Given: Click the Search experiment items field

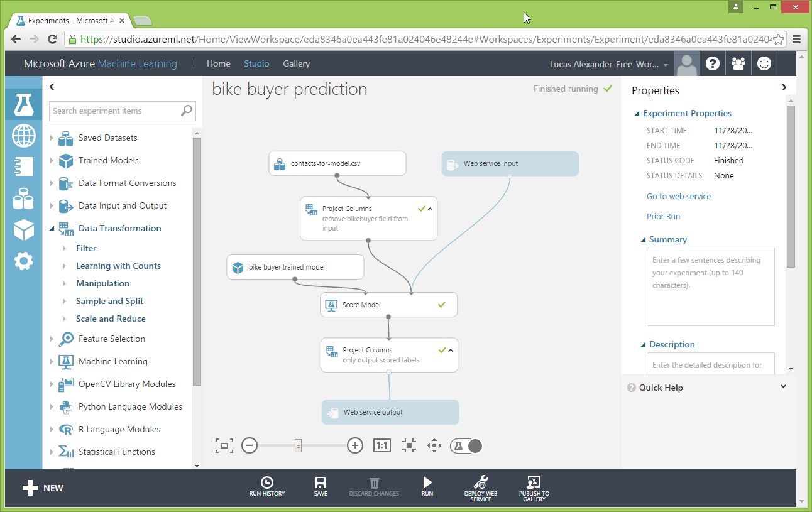Looking at the screenshot, I should coord(123,111).
